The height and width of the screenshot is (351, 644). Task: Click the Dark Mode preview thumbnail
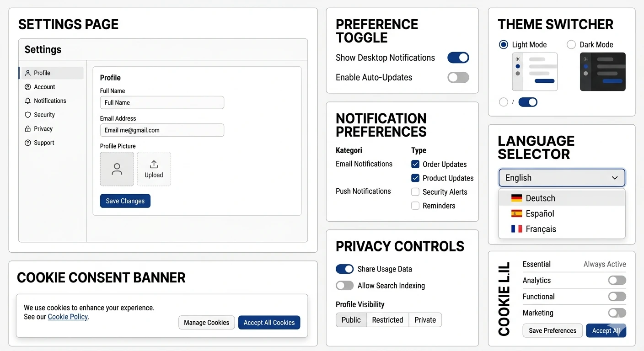tap(603, 72)
